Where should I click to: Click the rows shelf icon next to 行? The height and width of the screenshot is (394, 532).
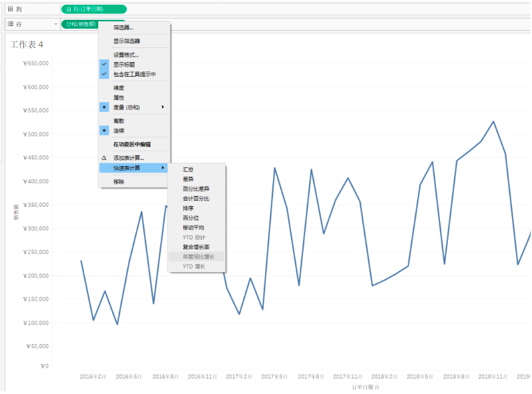point(10,24)
